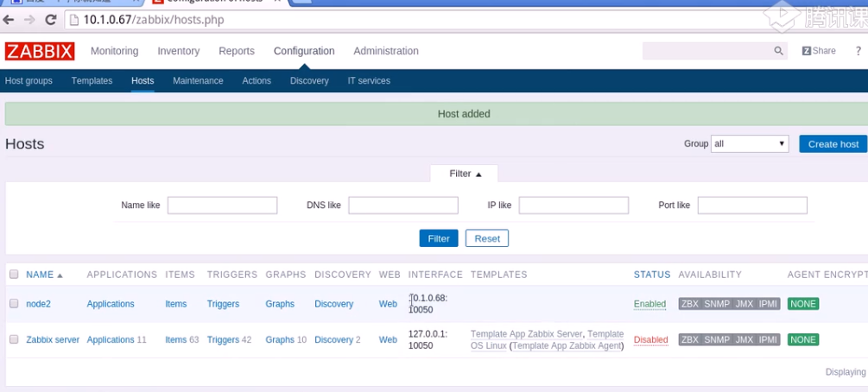Click the ZABBIX logo
868x392 pixels.
coord(40,51)
